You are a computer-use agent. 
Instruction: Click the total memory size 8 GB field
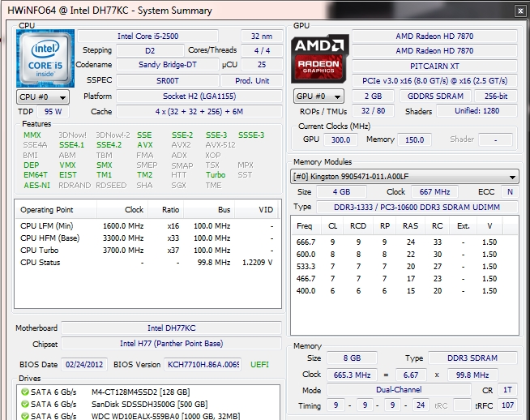(353, 358)
